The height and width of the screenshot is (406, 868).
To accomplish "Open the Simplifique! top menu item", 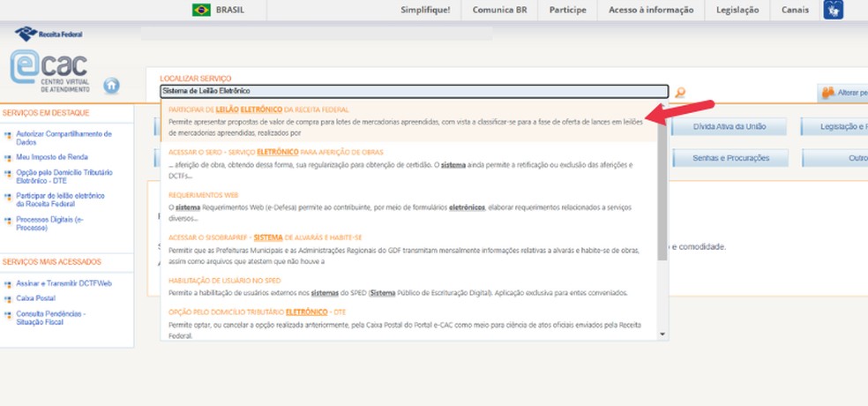I will pos(426,10).
